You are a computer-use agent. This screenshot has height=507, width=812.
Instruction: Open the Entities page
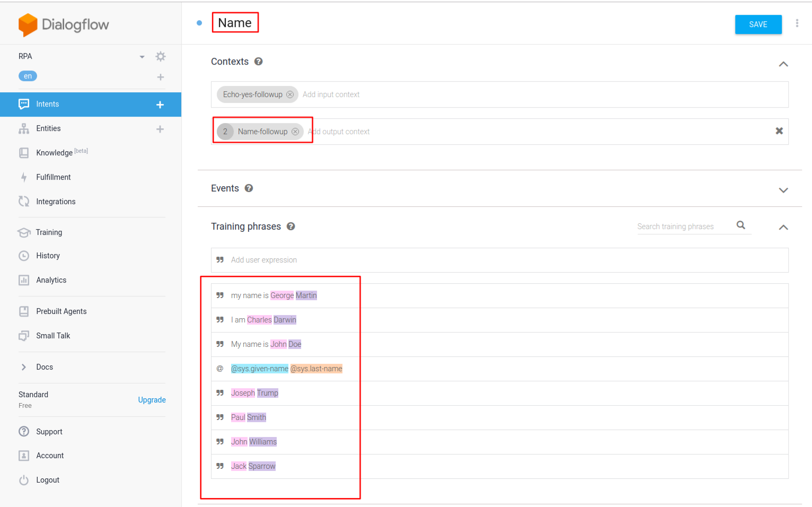pyautogui.click(x=48, y=128)
